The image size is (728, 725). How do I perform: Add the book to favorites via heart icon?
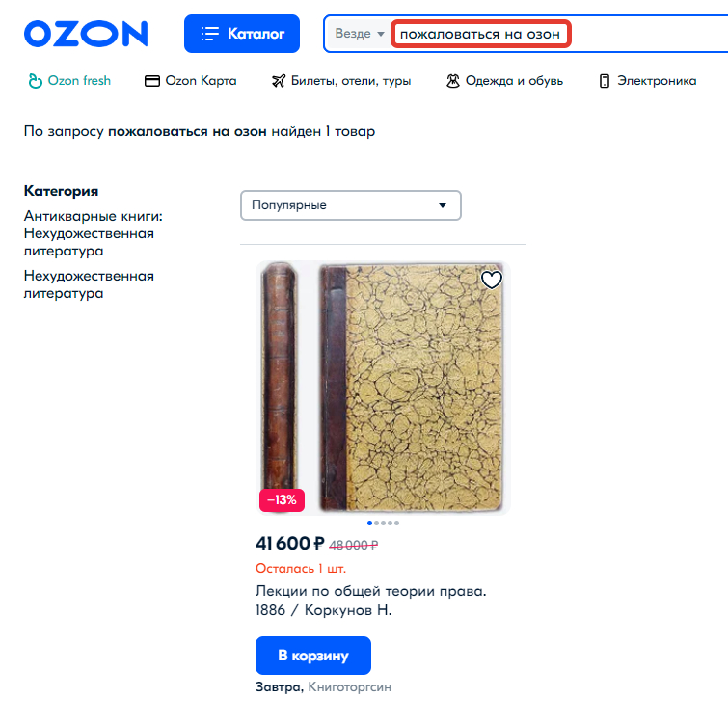[491, 280]
